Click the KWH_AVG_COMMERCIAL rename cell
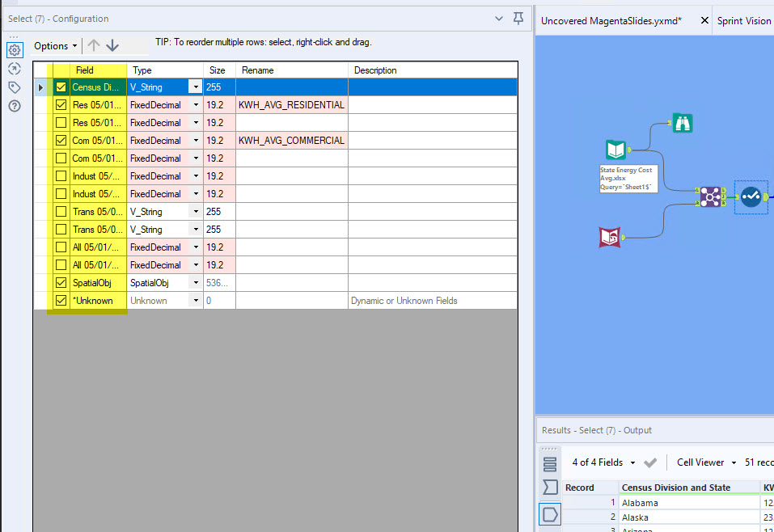The image size is (774, 532). point(290,140)
